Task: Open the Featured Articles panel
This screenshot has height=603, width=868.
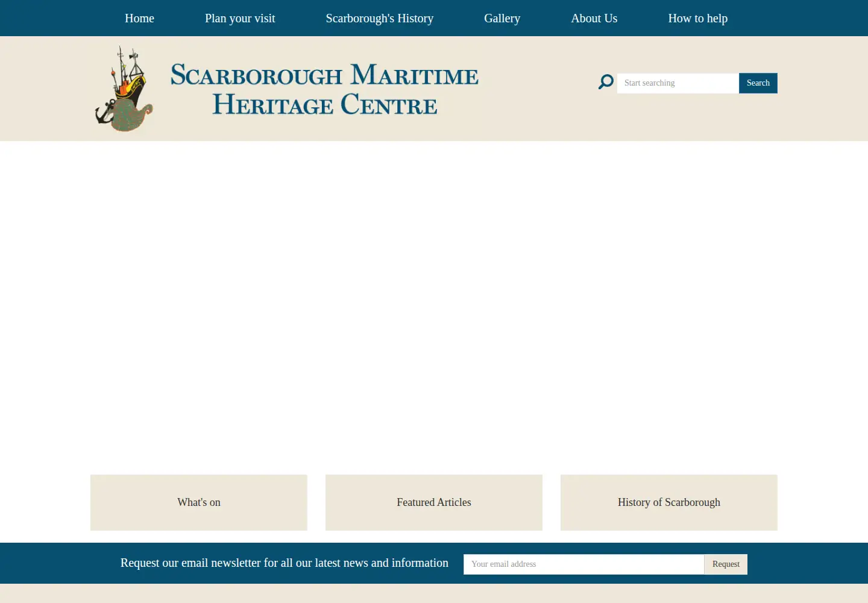Action: [x=434, y=502]
